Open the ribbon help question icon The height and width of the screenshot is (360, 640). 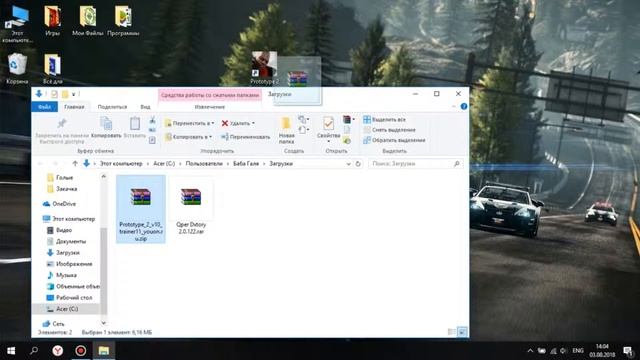pos(464,107)
